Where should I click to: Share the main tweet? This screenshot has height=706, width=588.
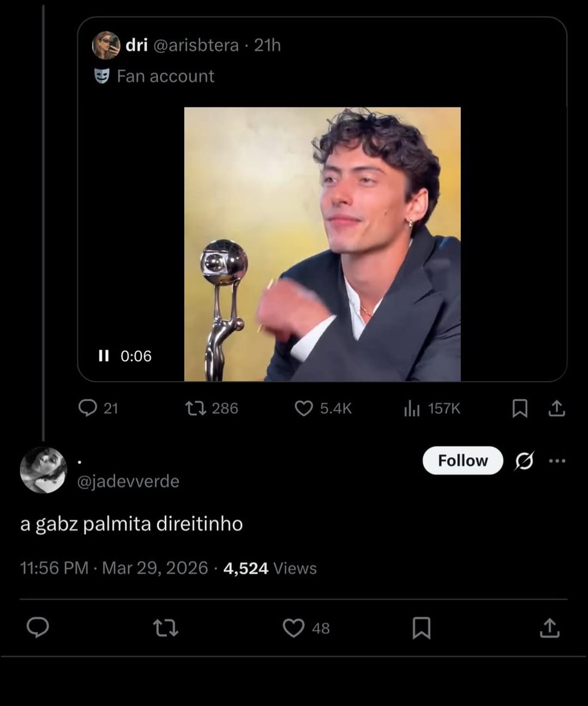pos(550,628)
